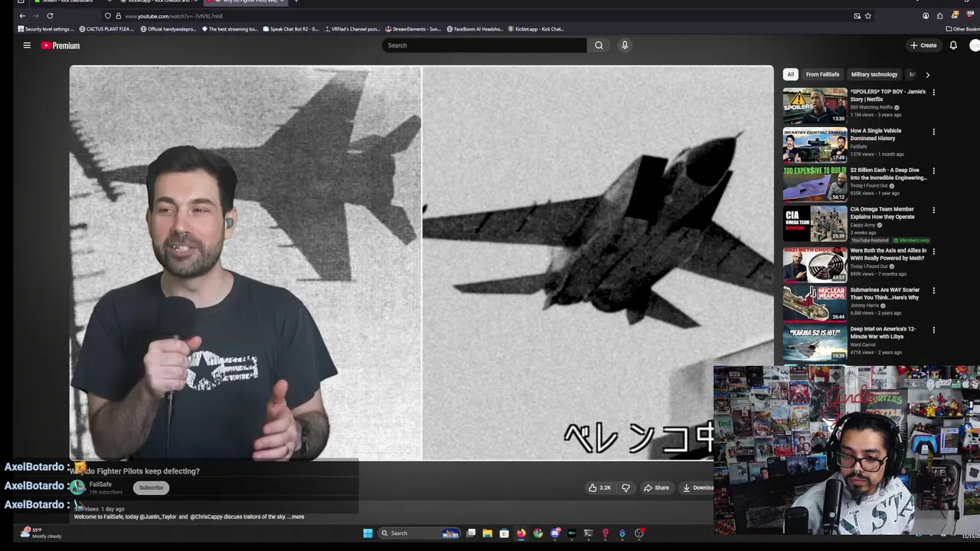Open options for Axis and Allies Meth video

(x=933, y=251)
